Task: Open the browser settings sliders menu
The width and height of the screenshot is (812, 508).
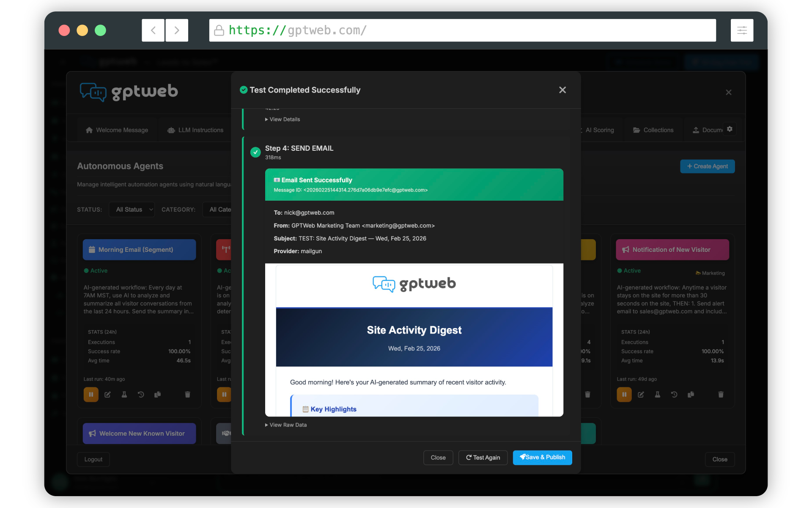Action: [742, 30]
